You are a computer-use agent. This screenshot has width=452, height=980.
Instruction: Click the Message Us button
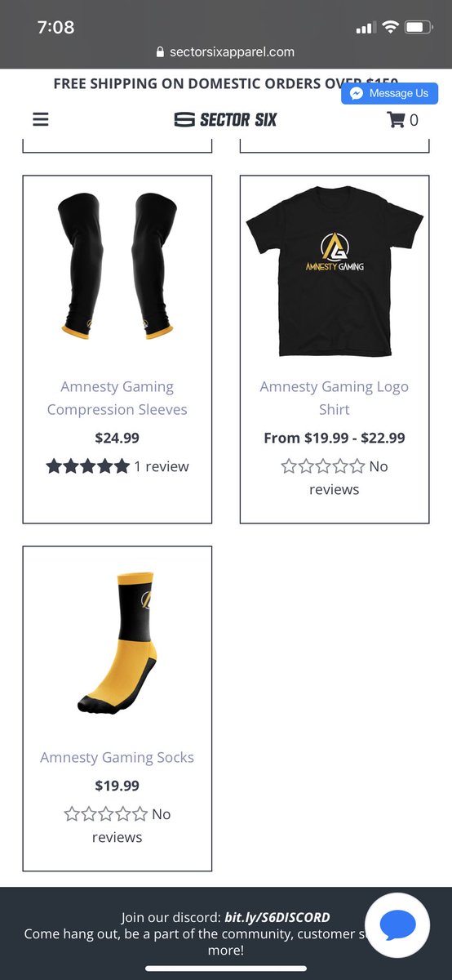click(x=389, y=93)
